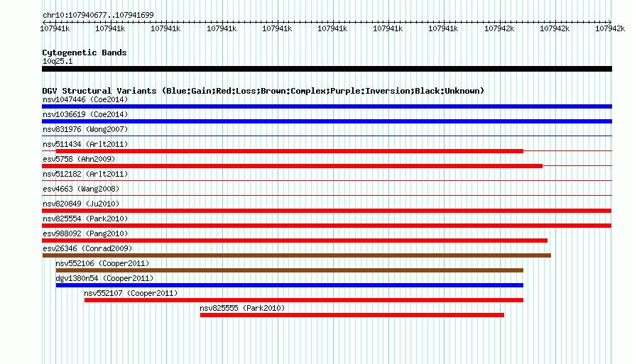This screenshot has width=632, height=364.
Task: Select the nsv825554 red loss bar
Action: (x=327, y=226)
